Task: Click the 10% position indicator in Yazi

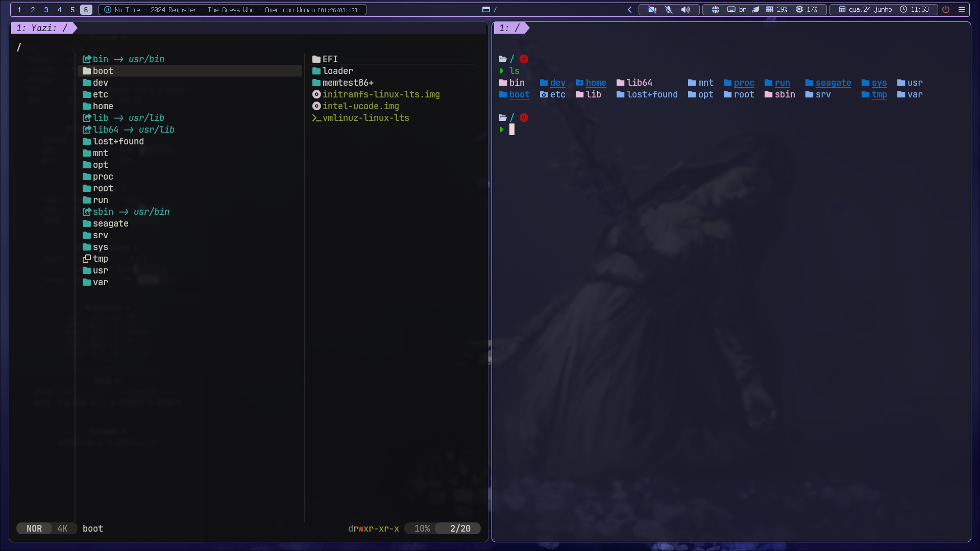Action: click(x=422, y=529)
